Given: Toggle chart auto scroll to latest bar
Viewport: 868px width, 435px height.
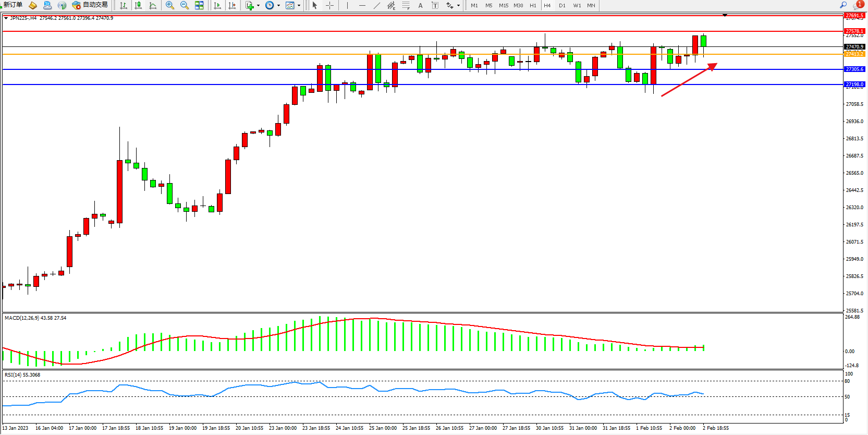Looking at the screenshot, I should 217,5.
